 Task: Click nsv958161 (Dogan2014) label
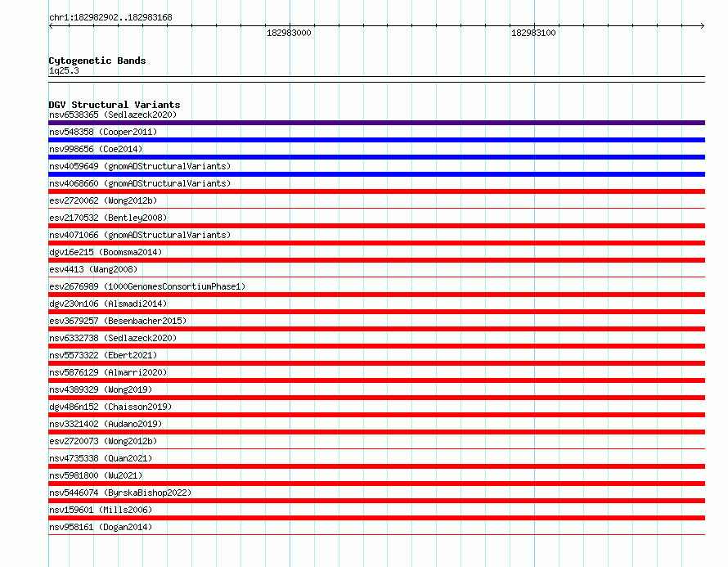click(x=101, y=527)
